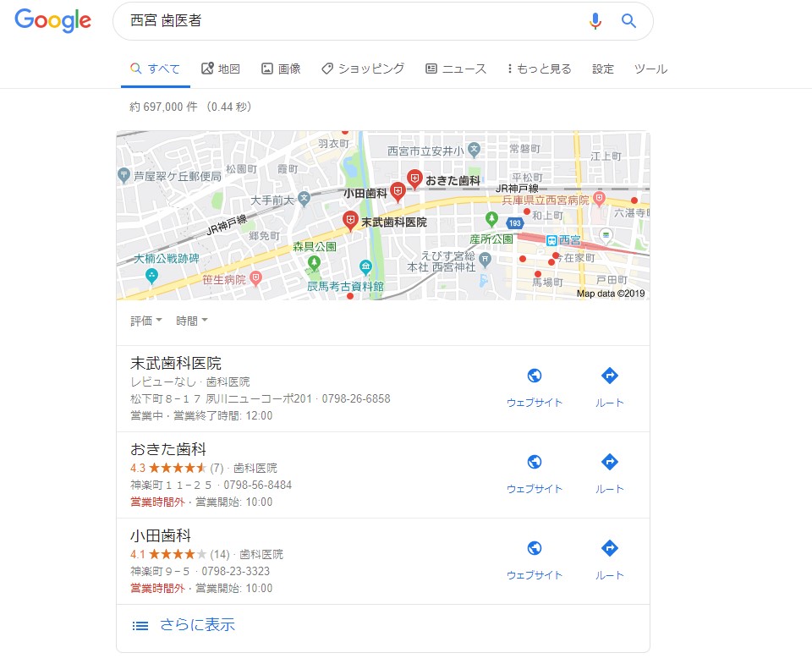This screenshot has width=812, height=664.
Task: Open ツール tools menu
Action: [651, 69]
